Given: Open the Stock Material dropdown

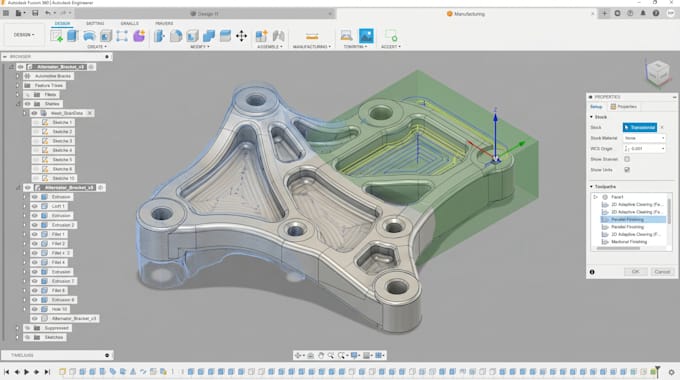Looking at the screenshot, I should tap(644, 138).
